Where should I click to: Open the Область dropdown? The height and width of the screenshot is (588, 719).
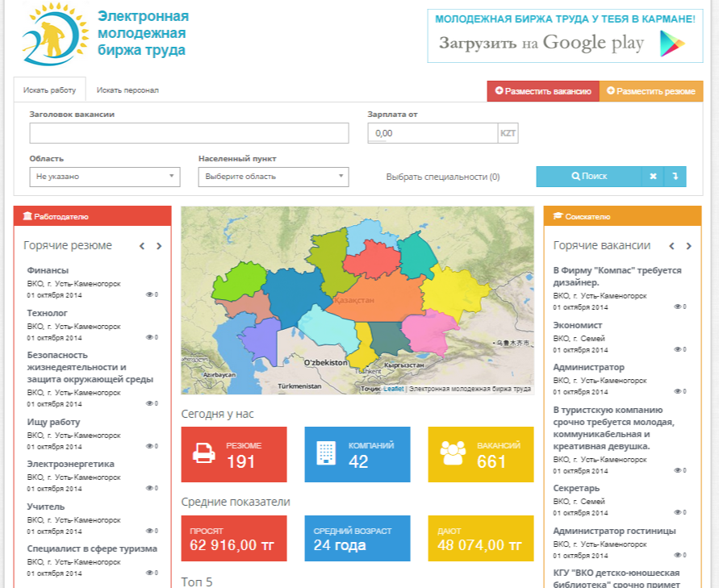click(105, 176)
